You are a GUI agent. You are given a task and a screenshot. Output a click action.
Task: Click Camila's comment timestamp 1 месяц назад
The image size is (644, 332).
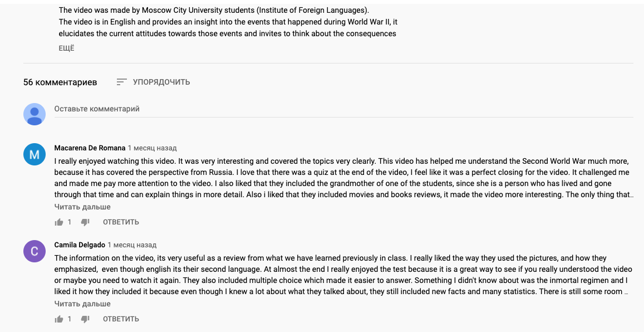132,245
